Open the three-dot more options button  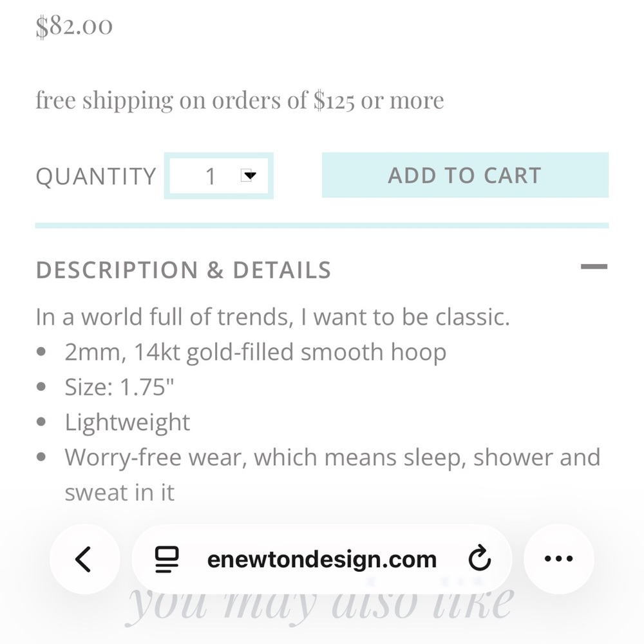[558, 559]
